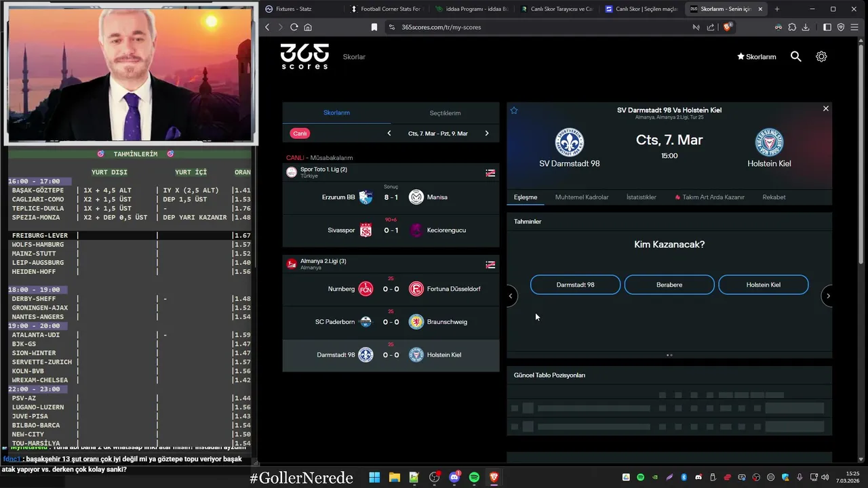Click the Fortuna Düsseldorf badge

(x=416, y=289)
